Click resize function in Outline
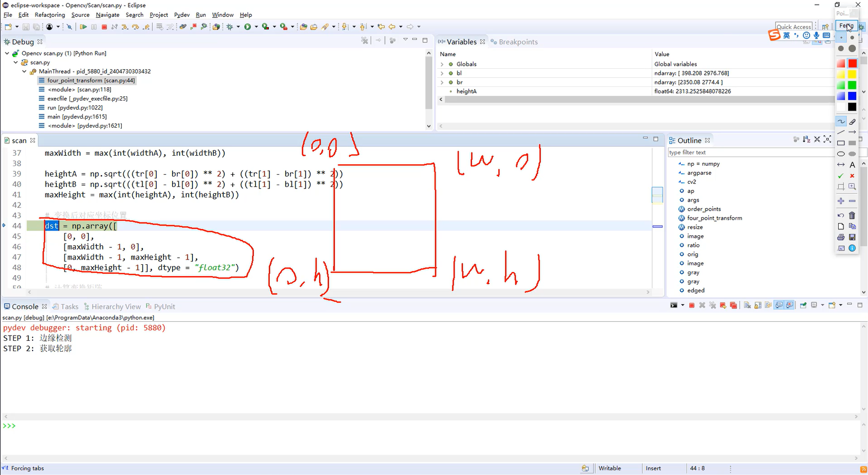 coord(695,227)
